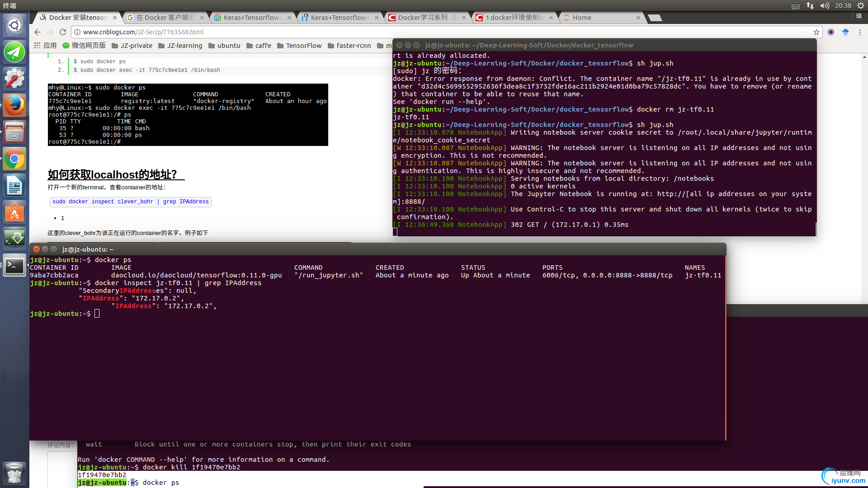868x488 pixels.
Task: Open the Ubuntu Dash search launcher
Action: (14, 25)
